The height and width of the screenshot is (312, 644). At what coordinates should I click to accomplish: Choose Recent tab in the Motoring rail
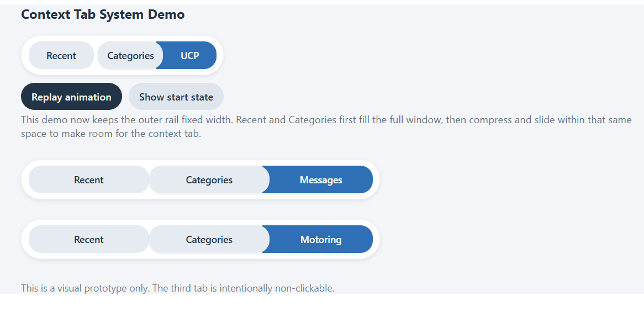(88, 240)
